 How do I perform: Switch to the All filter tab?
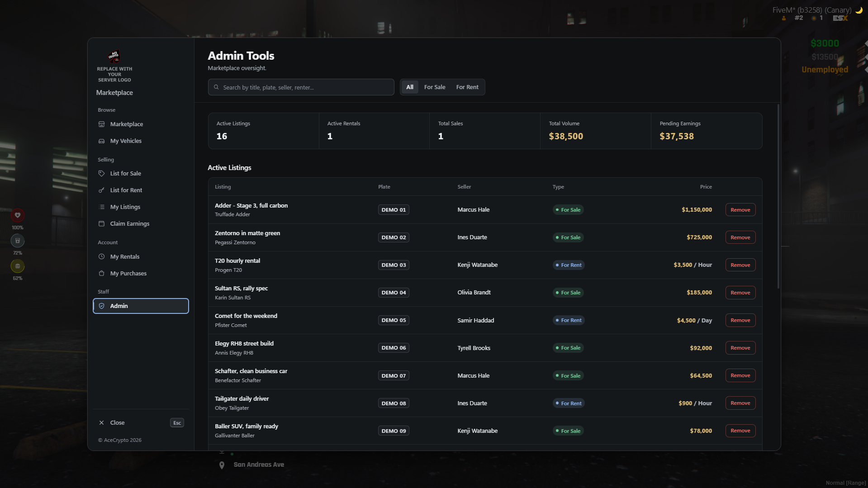(x=410, y=87)
